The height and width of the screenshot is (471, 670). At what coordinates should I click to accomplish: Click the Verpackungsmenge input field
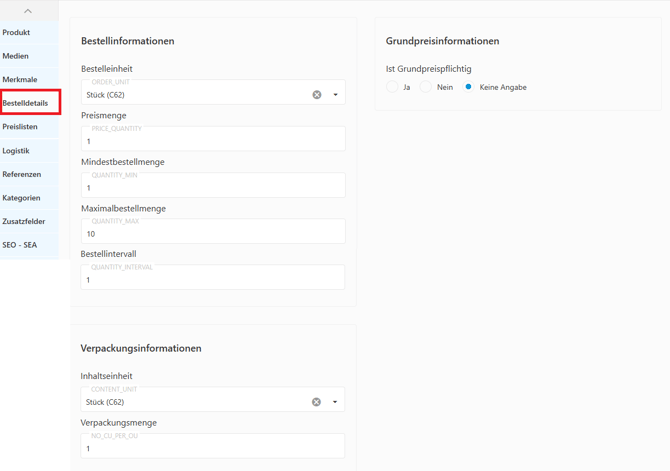click(x=212, y=448)
